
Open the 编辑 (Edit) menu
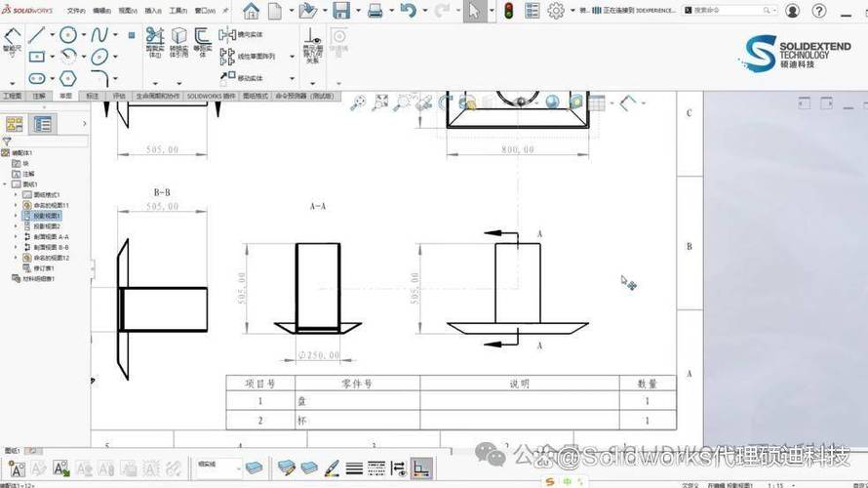pyautogui.click(x=101, y=11)
